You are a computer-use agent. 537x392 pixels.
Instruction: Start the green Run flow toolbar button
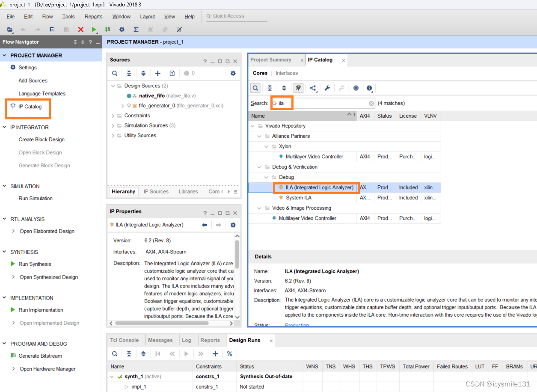(x=94, y=30)
